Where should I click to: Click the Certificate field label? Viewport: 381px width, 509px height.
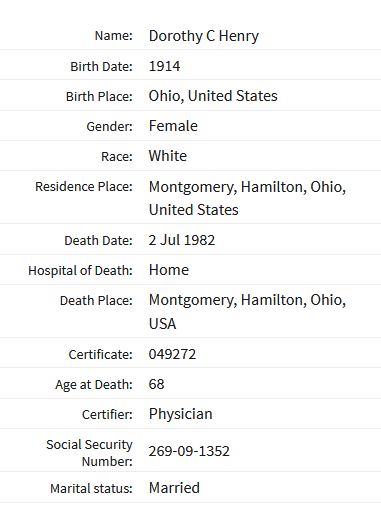click(x=100, y=354)
